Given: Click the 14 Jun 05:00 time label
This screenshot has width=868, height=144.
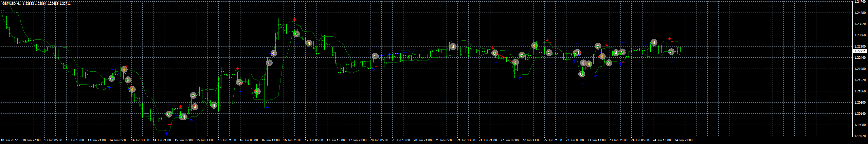Looking at the screenshot, I should [119, 140].
